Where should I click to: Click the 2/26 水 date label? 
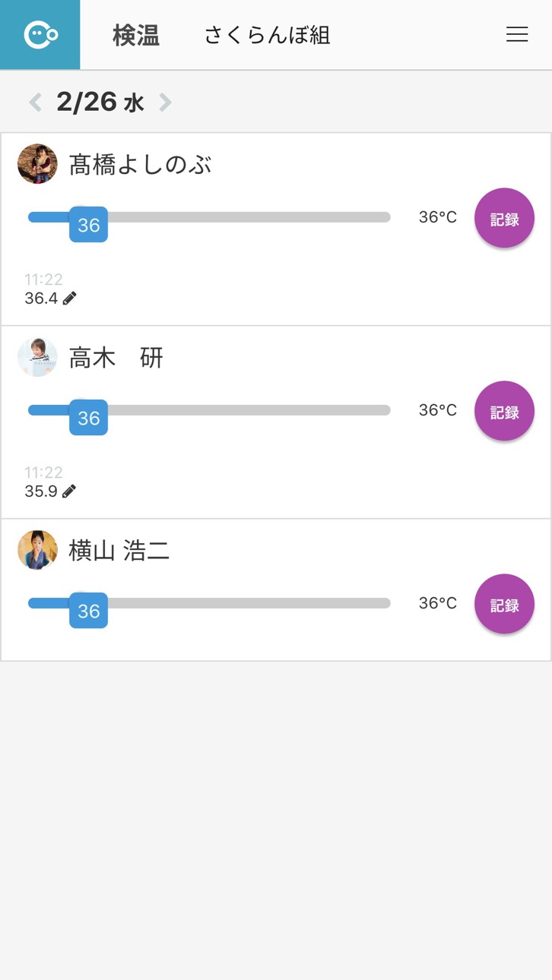tap(100, 103)
